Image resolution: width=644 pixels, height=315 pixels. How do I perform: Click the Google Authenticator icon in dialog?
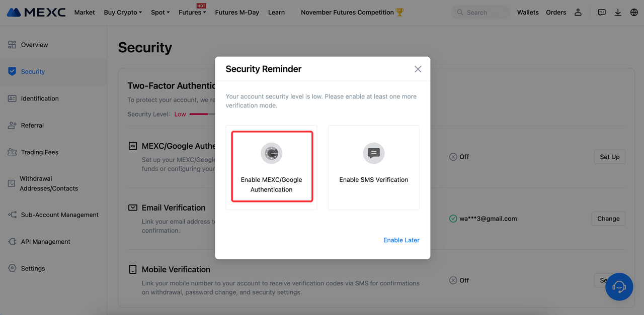click(x=272, y=153)
